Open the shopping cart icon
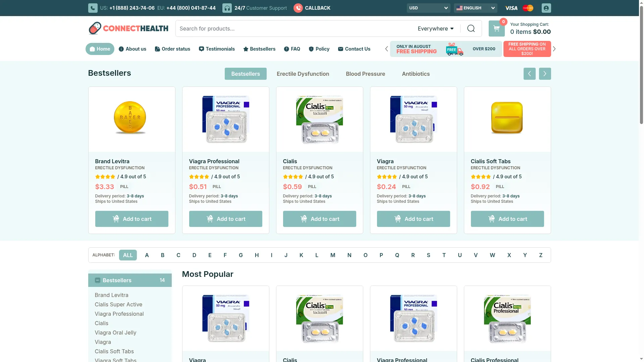 tap(496, 28)
